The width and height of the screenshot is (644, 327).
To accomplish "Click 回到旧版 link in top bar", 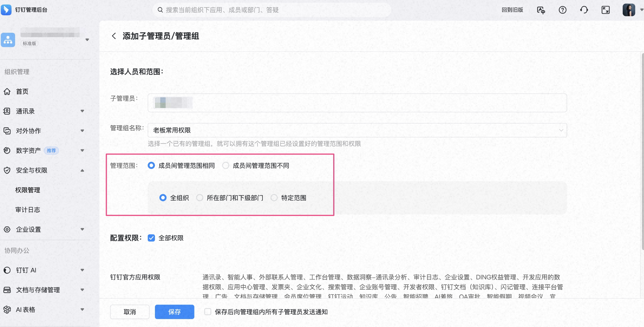I will click(x=512, y=10).
